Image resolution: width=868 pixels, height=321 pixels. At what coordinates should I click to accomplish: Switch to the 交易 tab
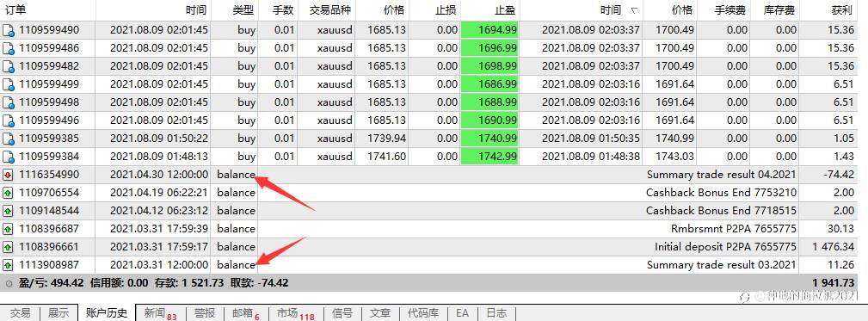(20, 313)
